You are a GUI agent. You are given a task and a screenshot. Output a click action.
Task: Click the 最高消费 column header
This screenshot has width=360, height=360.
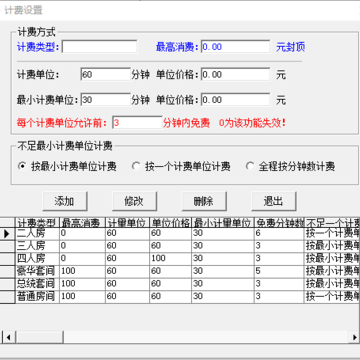(82, 222)
